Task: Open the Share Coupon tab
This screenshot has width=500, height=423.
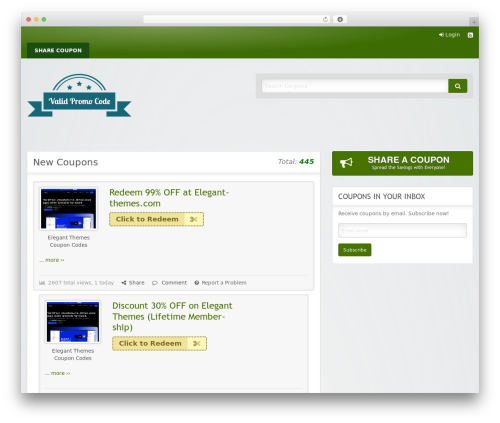Action: 58,50
